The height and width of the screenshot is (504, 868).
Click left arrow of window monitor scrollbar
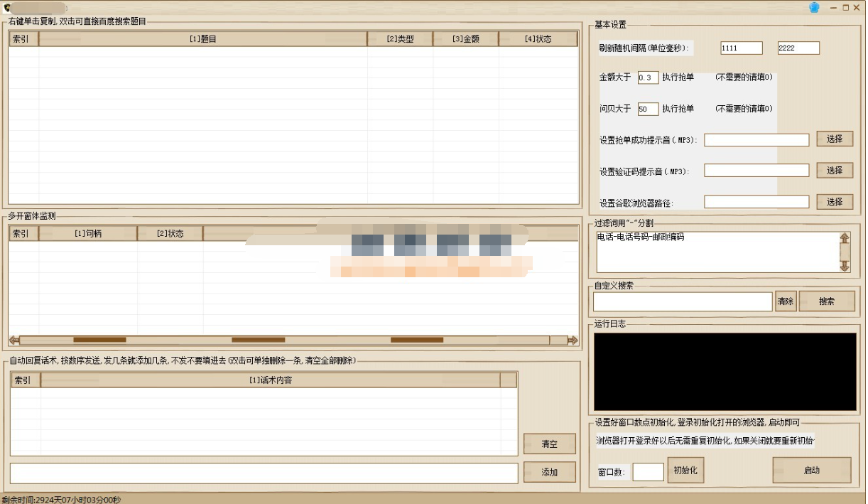click(x=13, y=341)
